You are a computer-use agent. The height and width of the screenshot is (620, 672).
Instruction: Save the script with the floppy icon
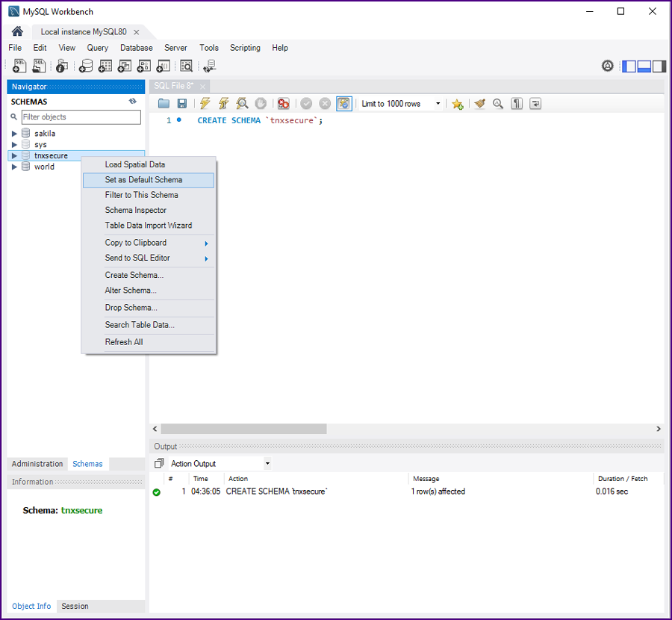pyautogui.click(x=182, y=103)
